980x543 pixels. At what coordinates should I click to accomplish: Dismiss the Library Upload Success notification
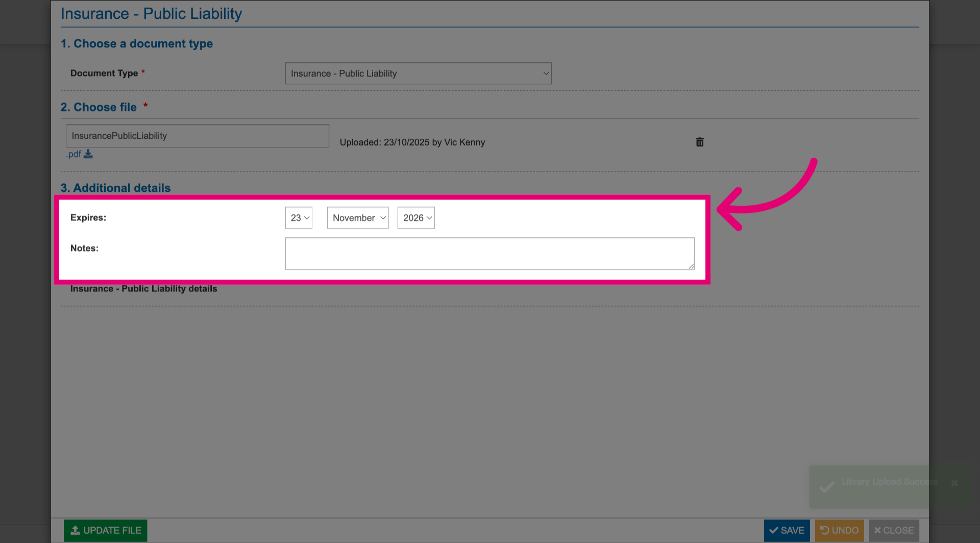(954, 483)
